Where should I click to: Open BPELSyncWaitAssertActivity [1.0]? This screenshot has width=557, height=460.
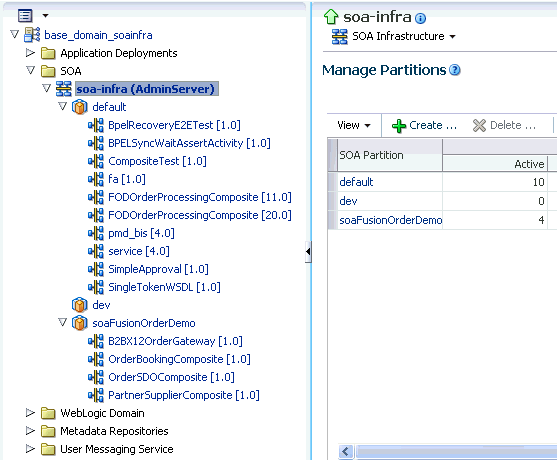point(189,143)
